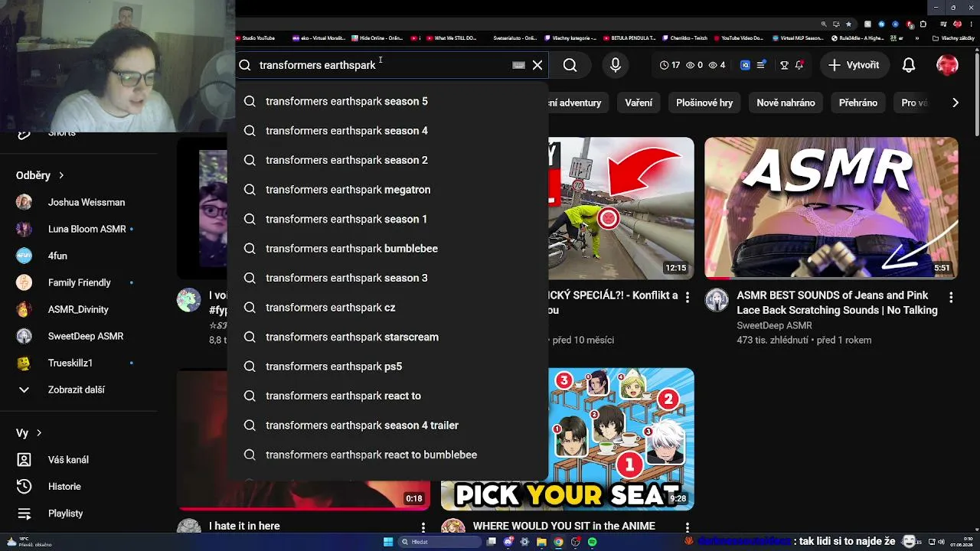Viewport: 980px width, 551px height.
Task: Select the Přehráno filter chip
Action: tap(858, 103)
